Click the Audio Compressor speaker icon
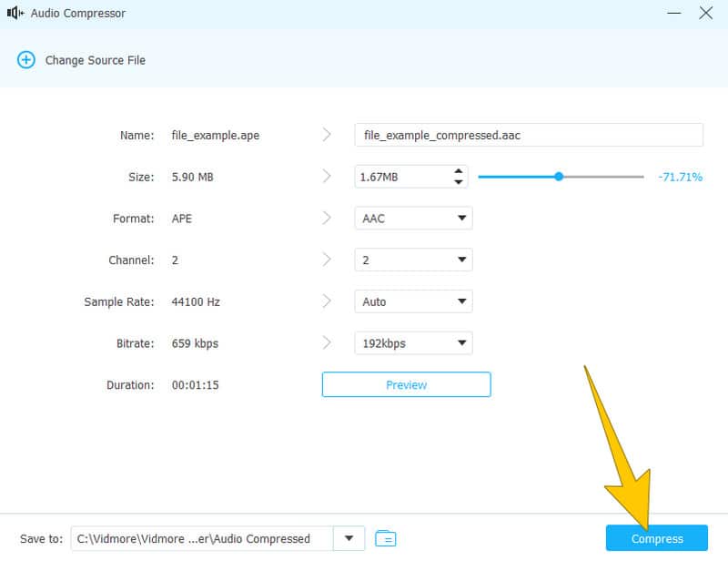The height and width of the screenshot is (561, 728). coord(15,14)
